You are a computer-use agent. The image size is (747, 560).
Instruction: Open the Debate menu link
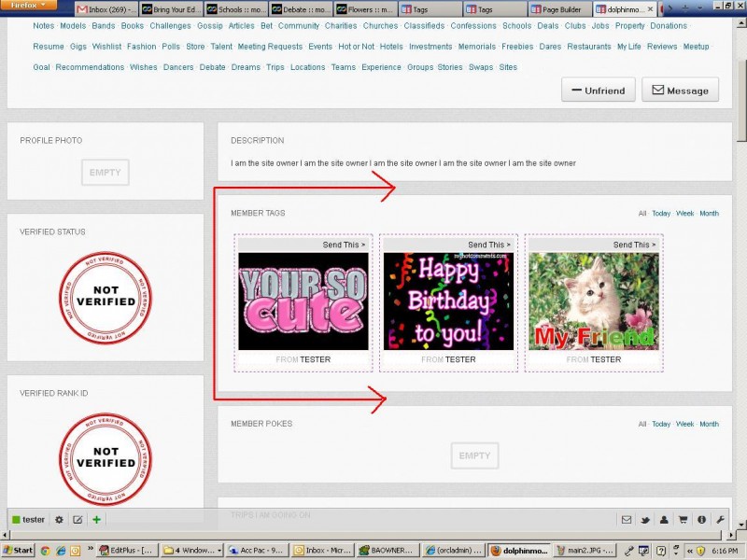click(x=213, y=67)
